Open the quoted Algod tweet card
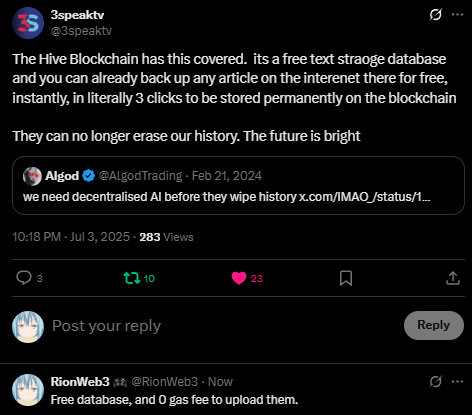This screenshot has width=472, height=415. pyautogui.click(x=238, y=185)
